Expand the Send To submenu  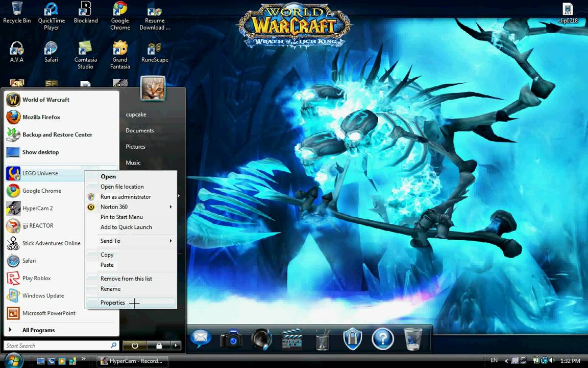[131, 241]
